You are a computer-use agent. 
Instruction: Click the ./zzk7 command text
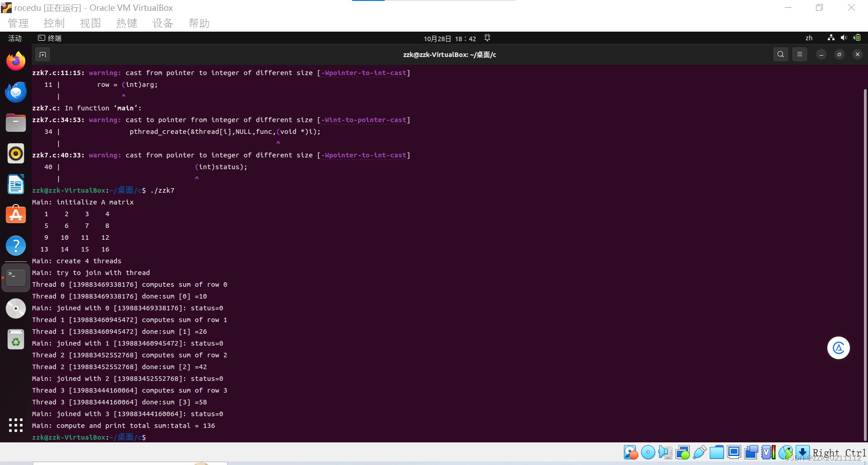coord(162,190)
